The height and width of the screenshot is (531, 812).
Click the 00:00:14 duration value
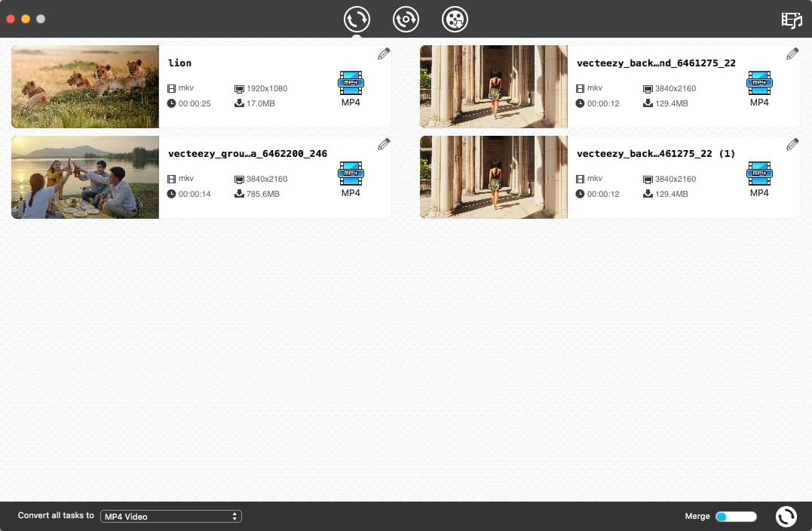tap(195, 195)
